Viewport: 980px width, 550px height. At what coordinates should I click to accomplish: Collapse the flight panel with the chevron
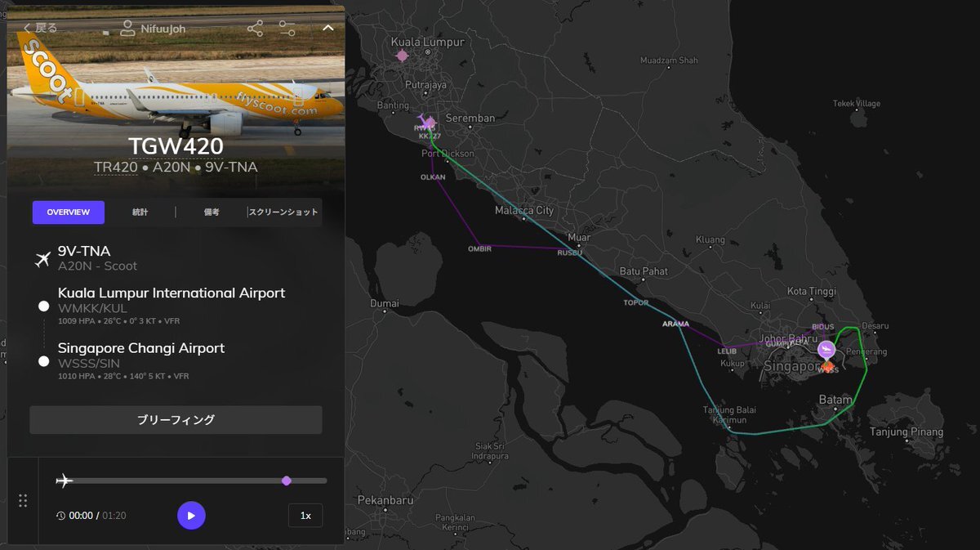[x=328, y=28]
